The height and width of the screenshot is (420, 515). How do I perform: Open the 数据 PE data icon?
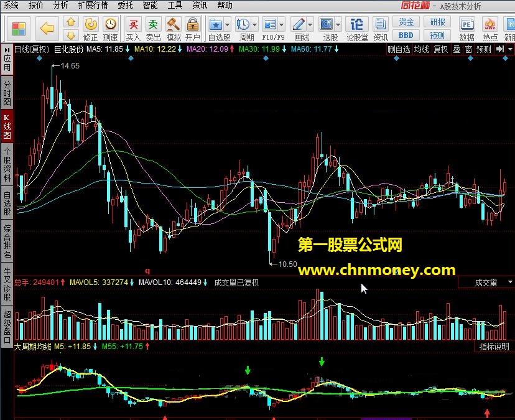tap(466, 25)
